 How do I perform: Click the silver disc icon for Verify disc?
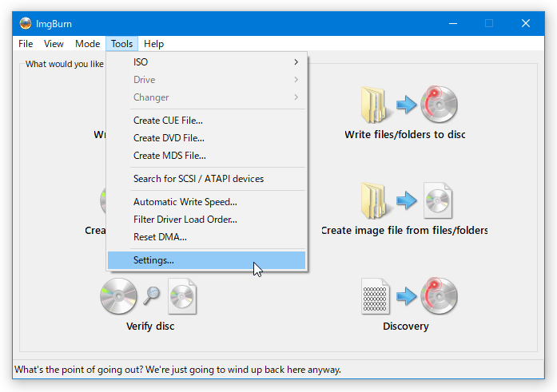pyautogui.click(x=118, y=296)
